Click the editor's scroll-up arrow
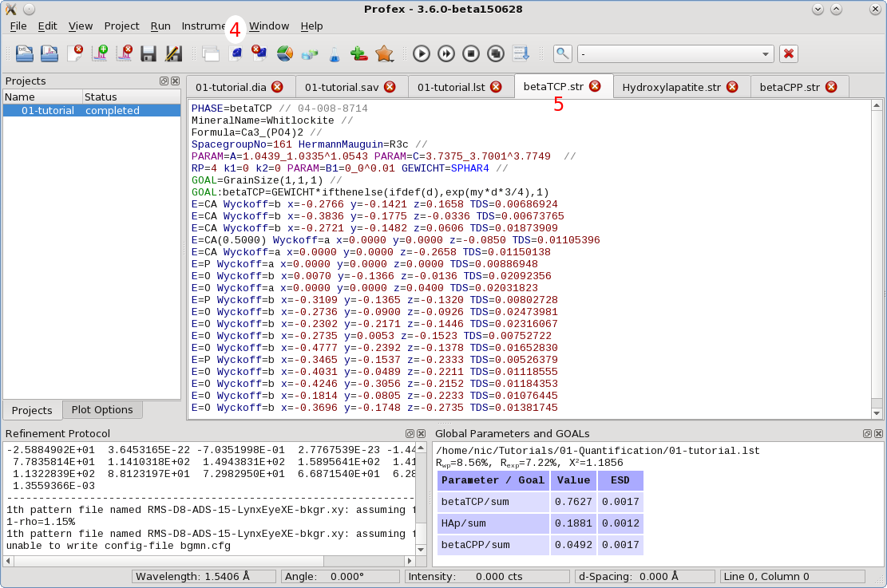The height and width of the screenshot is (588, 887). point(877,106)
